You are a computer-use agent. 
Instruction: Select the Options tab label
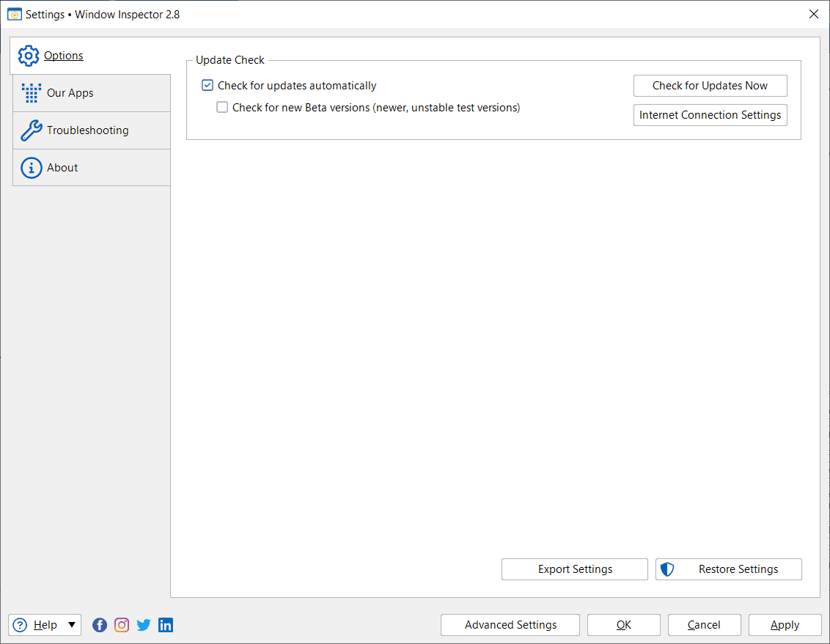pos(64,56)
